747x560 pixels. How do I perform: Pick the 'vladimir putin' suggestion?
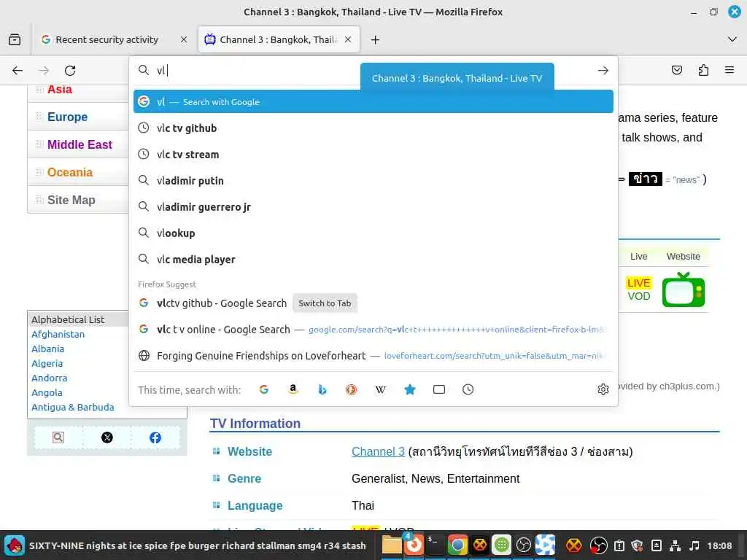(x=373, y=181)
